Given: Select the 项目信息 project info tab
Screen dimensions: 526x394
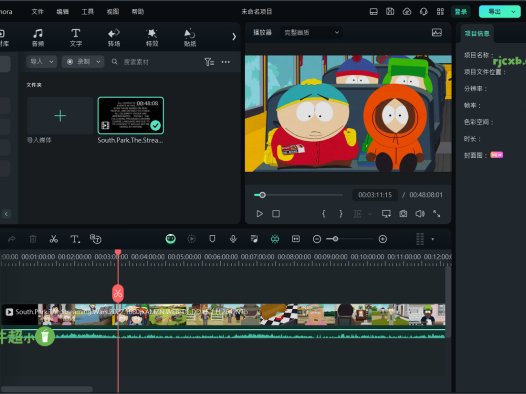Looking at the screenshot, I should click(477, 33).
